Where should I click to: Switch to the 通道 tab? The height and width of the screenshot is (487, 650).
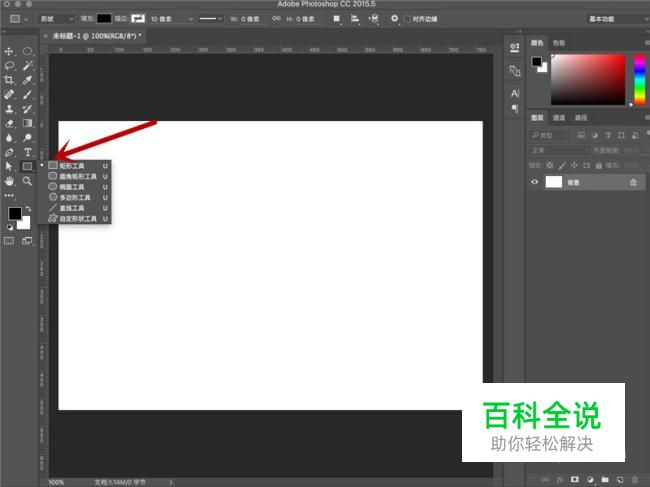[x=559, y=117]
